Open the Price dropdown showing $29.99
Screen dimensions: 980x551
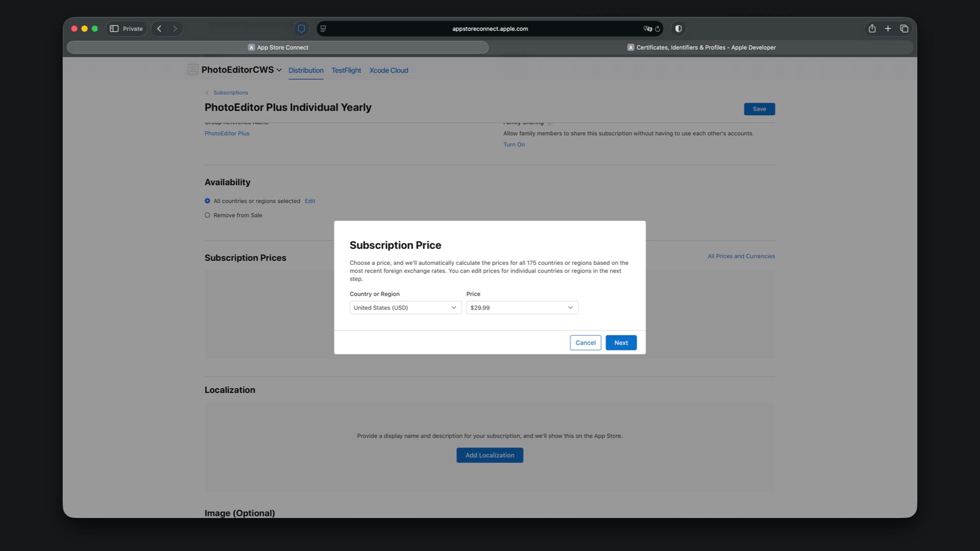(522, 308)
